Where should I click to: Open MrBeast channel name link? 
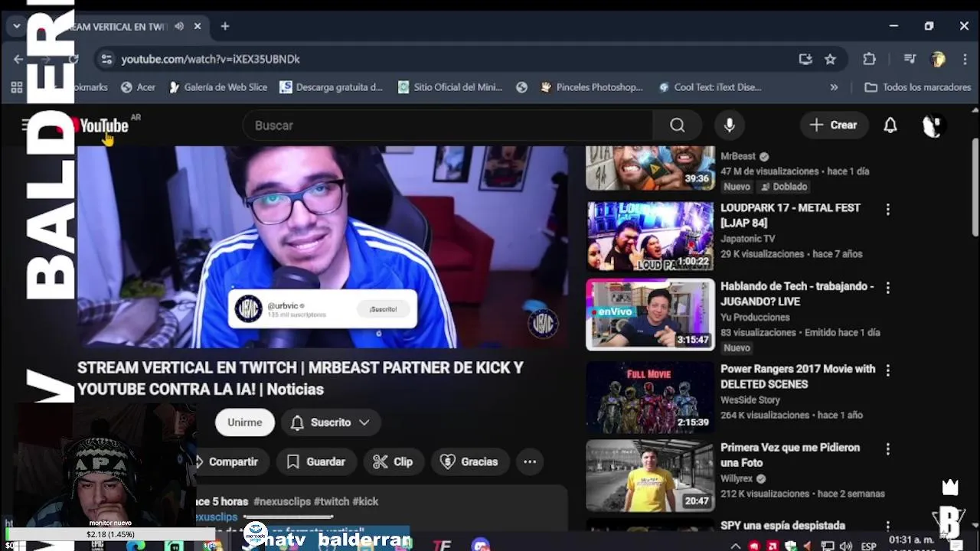[x=738, y=156]
